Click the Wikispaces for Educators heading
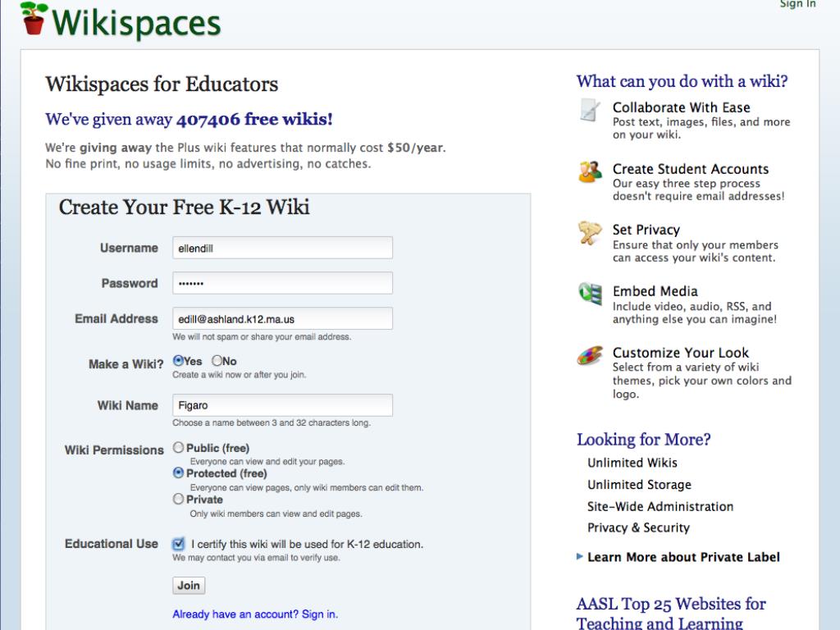840x630 pixels. coord(162,84)
